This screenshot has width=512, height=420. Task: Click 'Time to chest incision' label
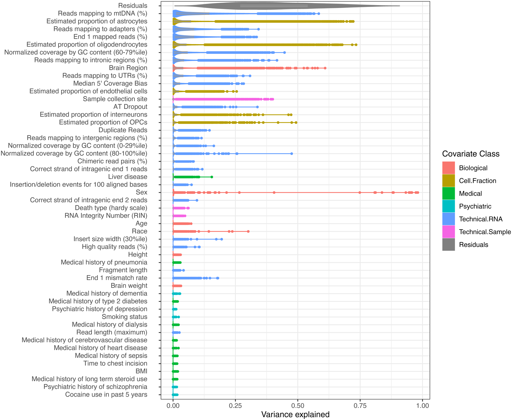(x=115, y=363)
